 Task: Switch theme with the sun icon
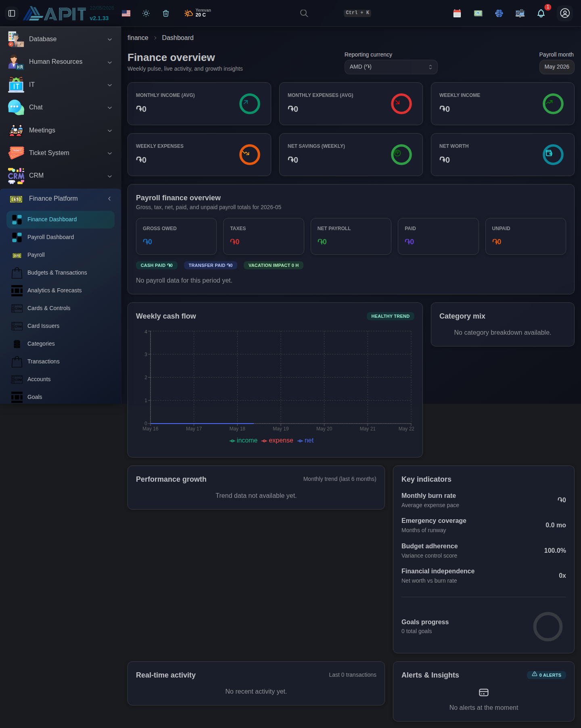(146, 13)
